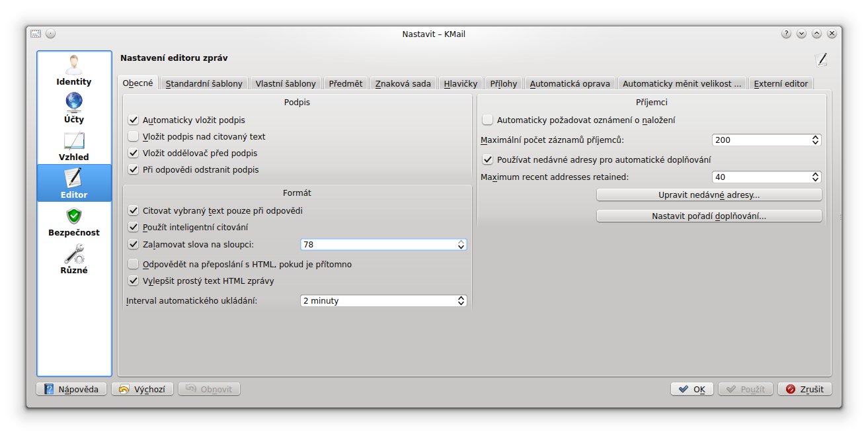Disable Automaticky vložit podpis checkbox

134,120
